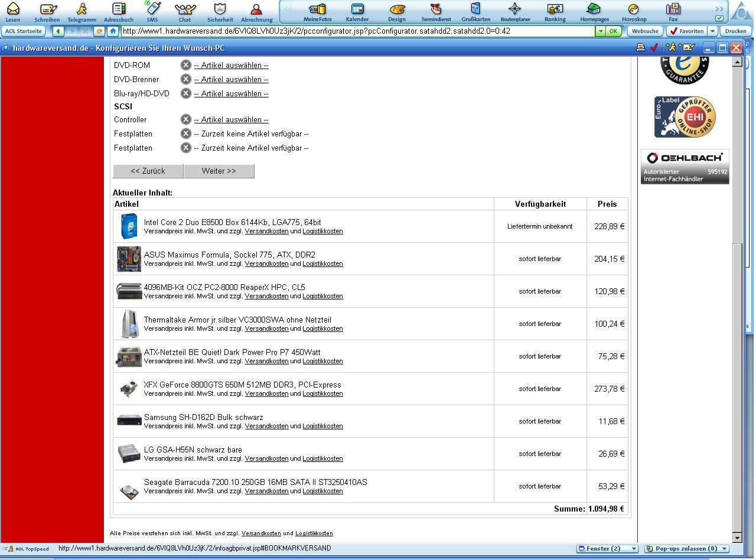This screenshot has width=756, height=560.
Task: Clear the DVD-Brenner selection
Action: [x=185, y=79]
